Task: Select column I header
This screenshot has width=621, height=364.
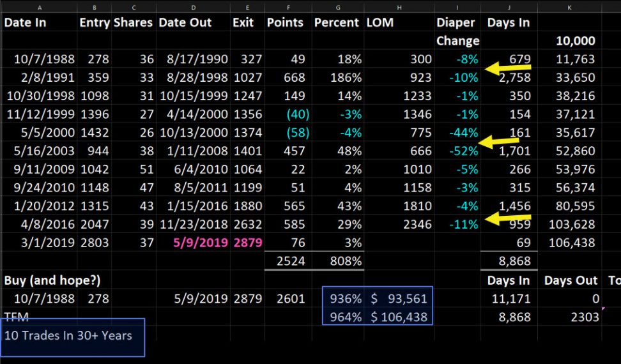Action: tap(457, 7)
